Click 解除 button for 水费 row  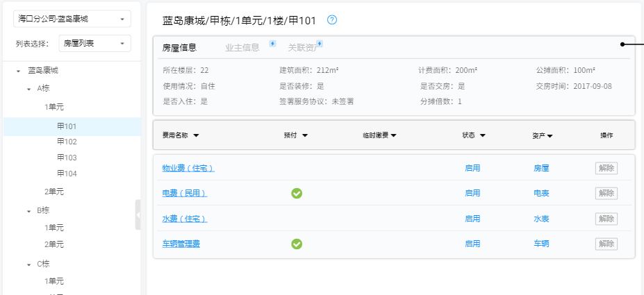pyautogui.click(x=606, y=219)
